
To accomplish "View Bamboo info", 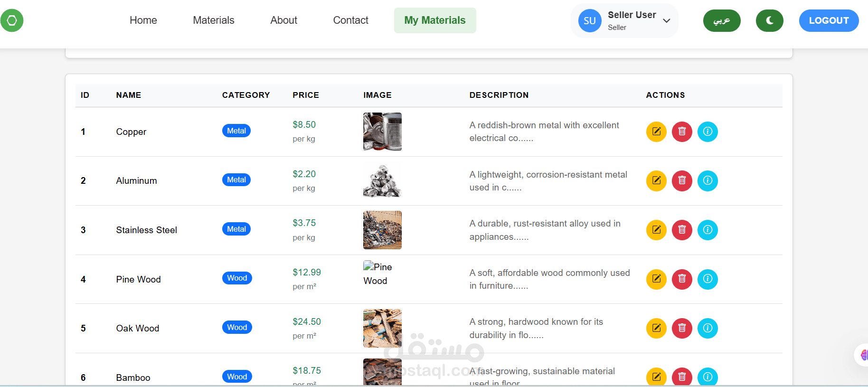I will [708, 377].
